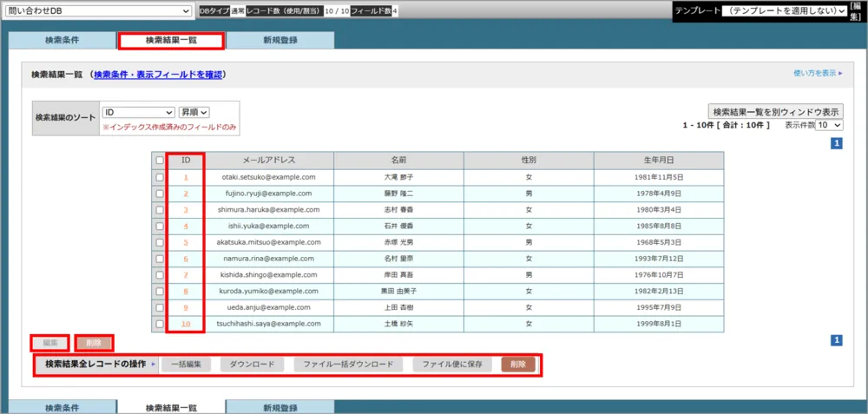This screenshot has width=868, height=414.
Task: Switch to the top 検索条件 tab
Action: pyautogui.click(x=62, y=41)
